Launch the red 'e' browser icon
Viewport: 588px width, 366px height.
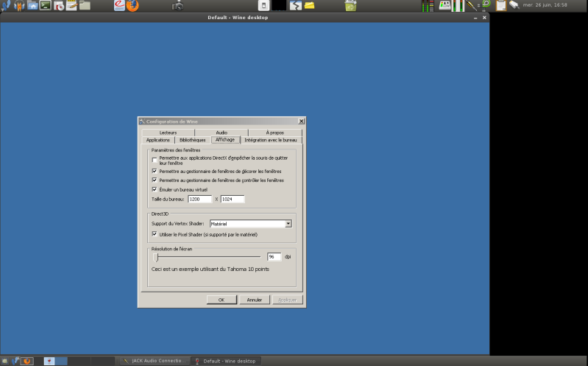pyautogui.click(x=119, y=5)
